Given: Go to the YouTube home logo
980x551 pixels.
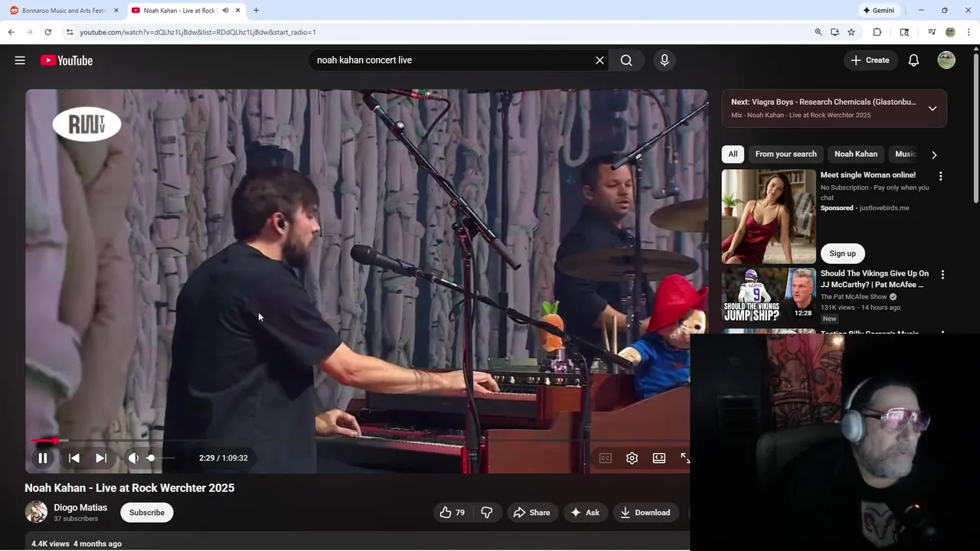Looking at the screenshot, I should (67, 60).
